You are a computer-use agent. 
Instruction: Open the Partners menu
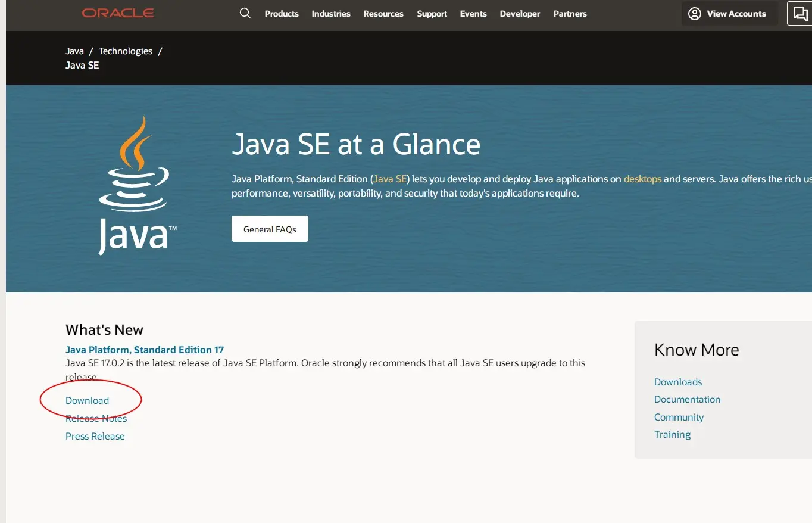570,14
